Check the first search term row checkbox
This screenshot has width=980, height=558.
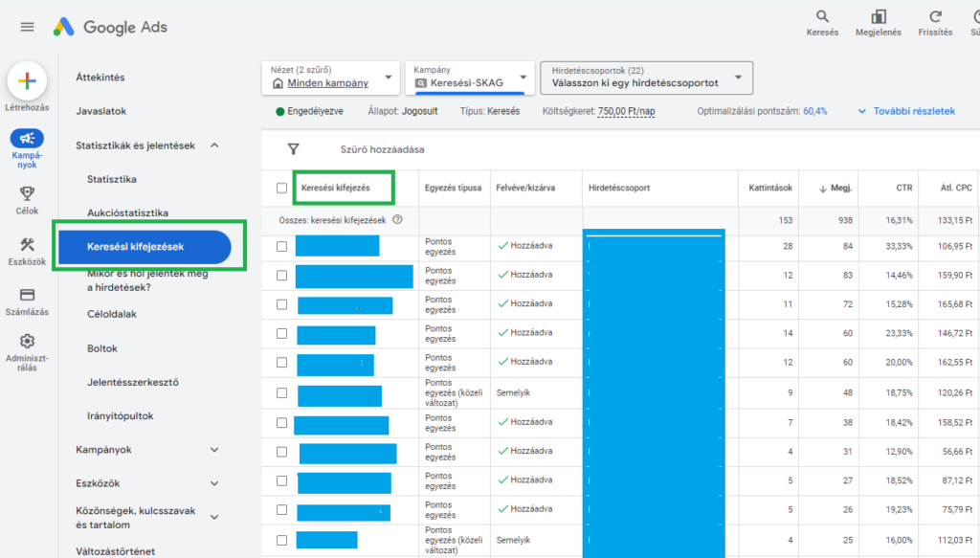coord(281,246)
